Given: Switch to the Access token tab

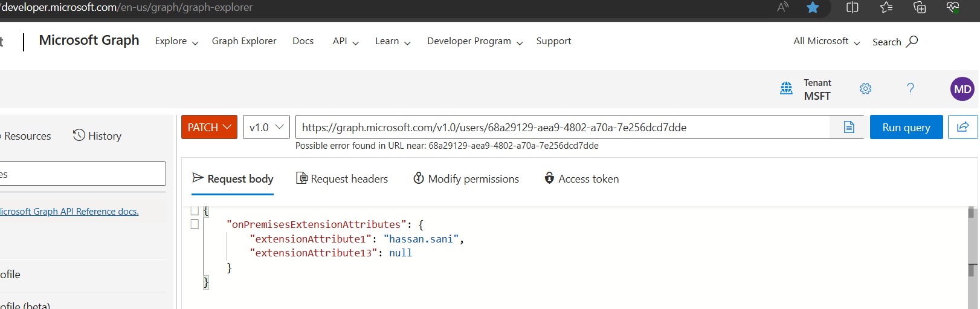Looking at the screenshot, I should pyautogui.click(x=582, y=179).
